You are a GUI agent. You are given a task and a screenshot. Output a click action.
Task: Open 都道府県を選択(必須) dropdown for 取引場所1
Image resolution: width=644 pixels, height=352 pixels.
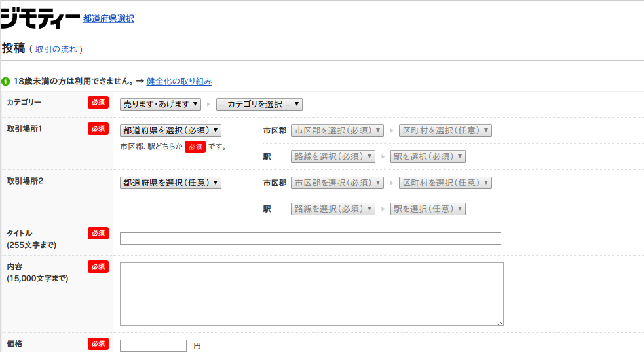click(170, 130)
